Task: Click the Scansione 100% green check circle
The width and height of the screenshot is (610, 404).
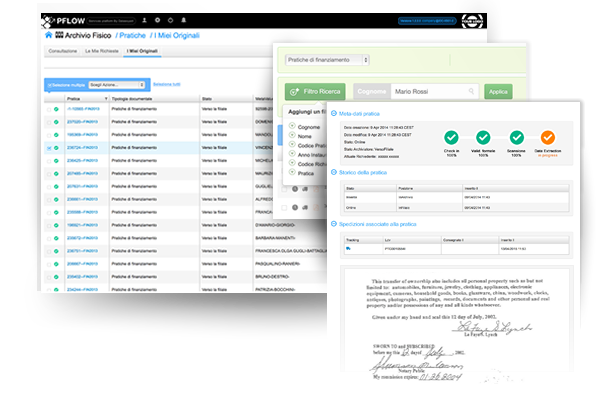Action: point(516,138)
